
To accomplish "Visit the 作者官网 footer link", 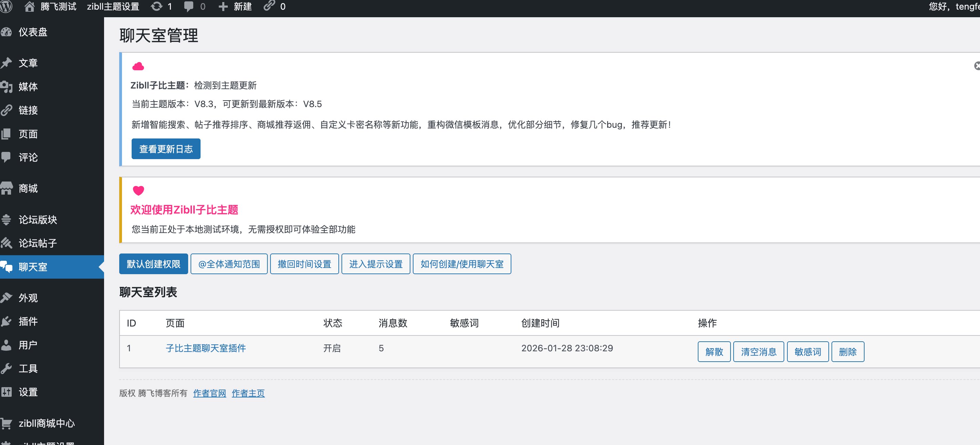I will click(209, 393).
